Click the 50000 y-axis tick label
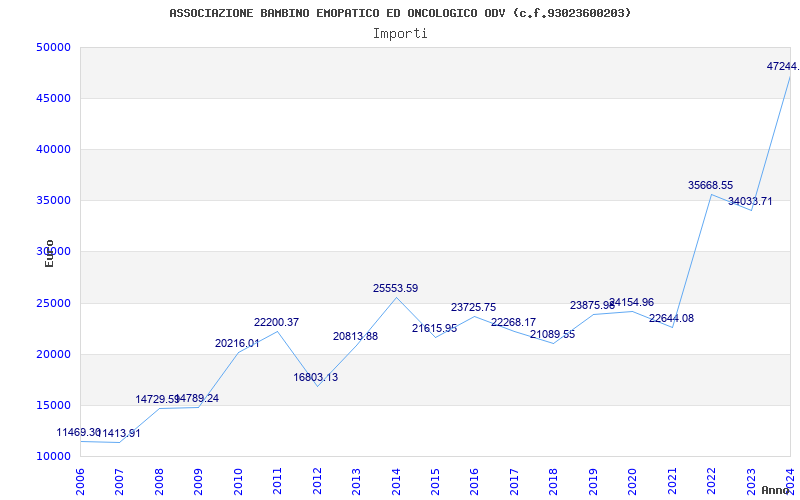 (53, 47)
